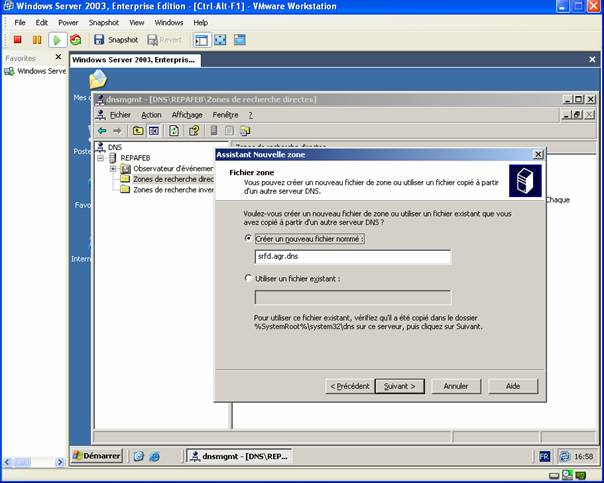Select Windows Server entry in Favorites
The width and height of the screenshot is (604, 483).
[x=35, y=71]
